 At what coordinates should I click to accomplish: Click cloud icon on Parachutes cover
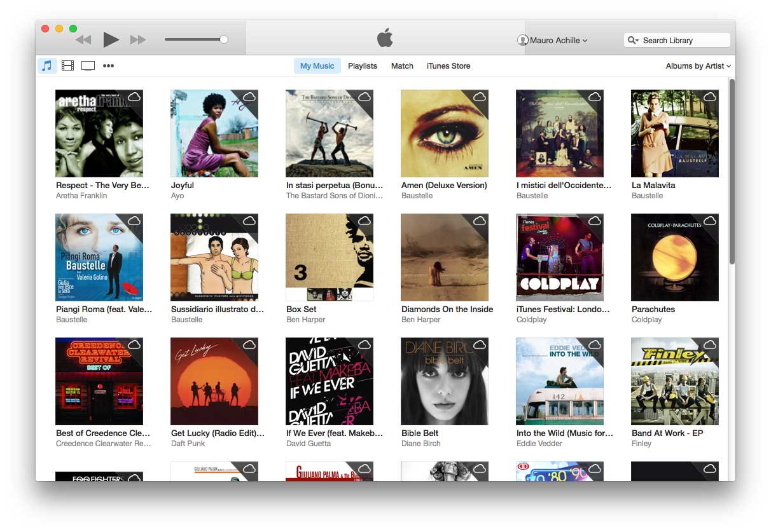[710, 221]
